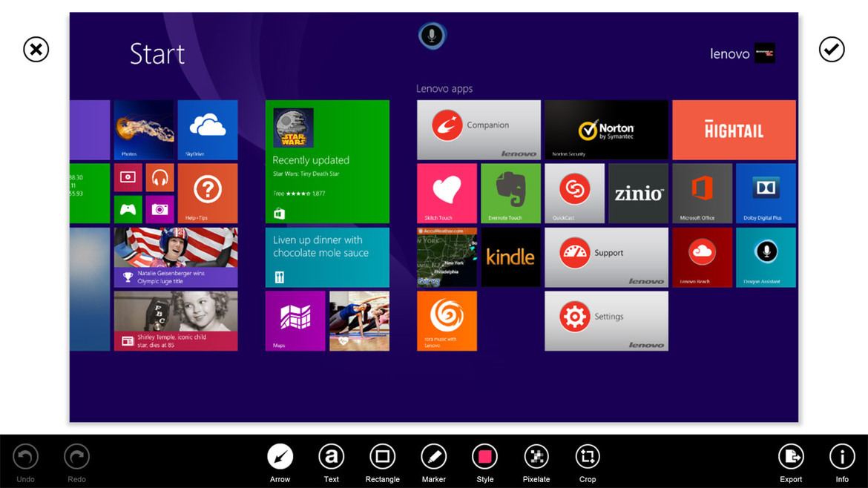Click the Lenovo apps group heading

click(444, 88)
